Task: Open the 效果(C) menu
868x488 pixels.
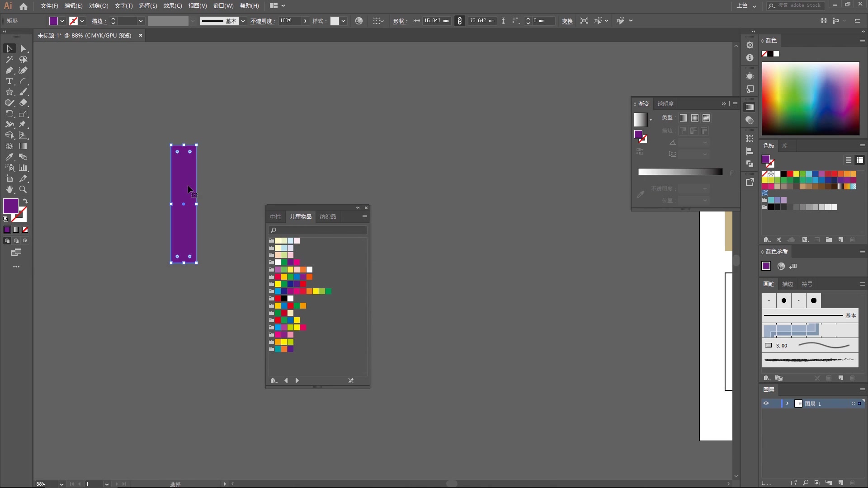Action: (172, 6)
